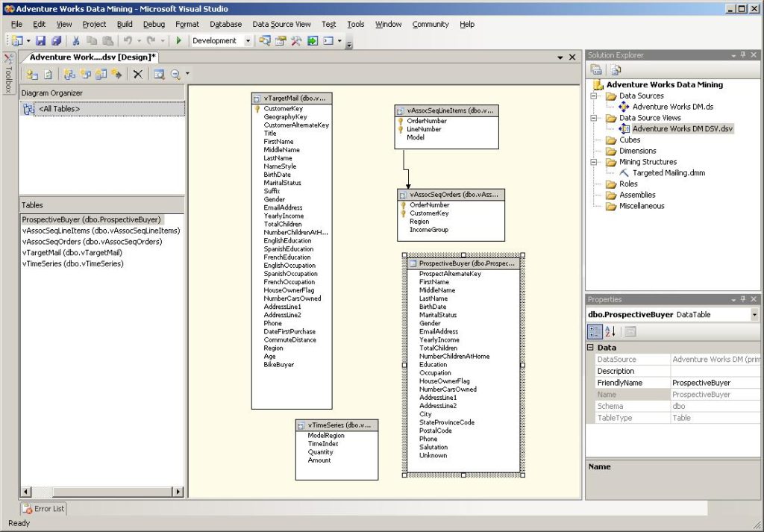Click the Toolbox hammer and wrench icon

296,41
